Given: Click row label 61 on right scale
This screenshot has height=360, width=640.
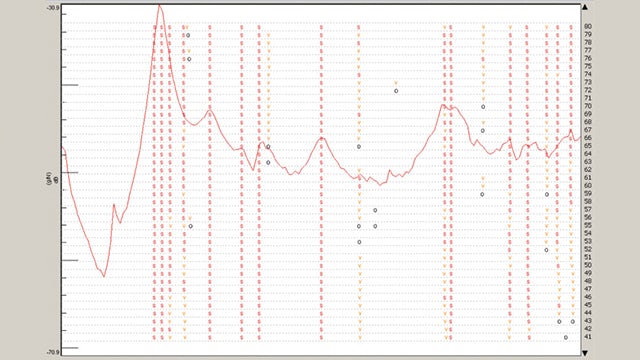Looking at the screenshot, I should point(588,178).
